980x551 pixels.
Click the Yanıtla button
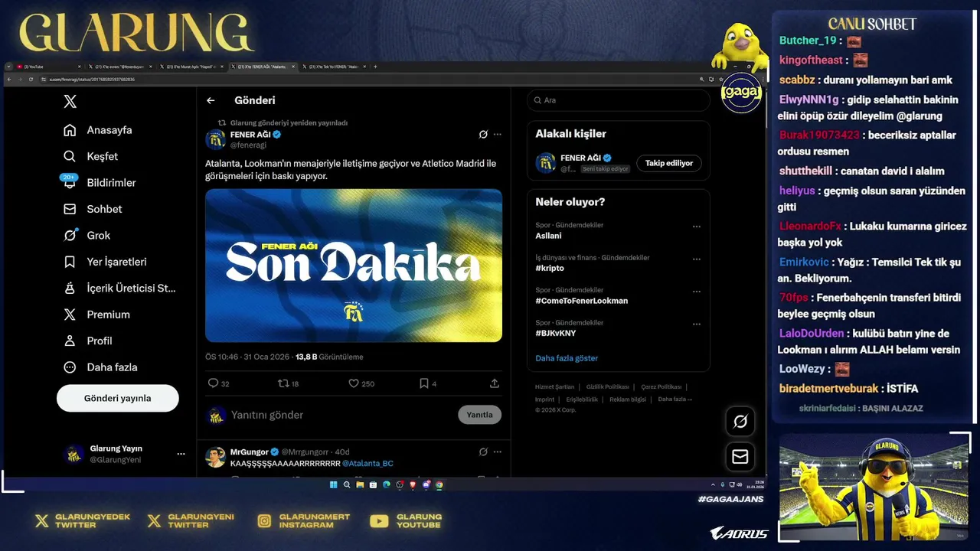(x=480, y=415)
